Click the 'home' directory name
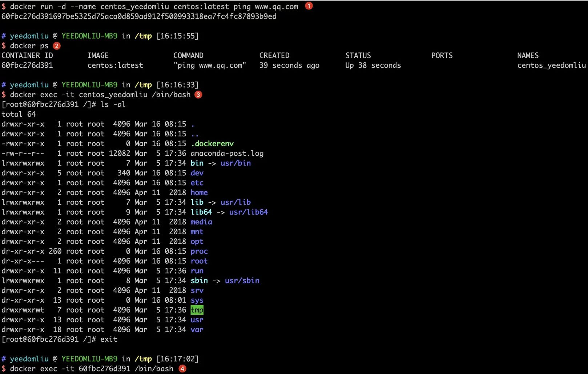Viewport: 588px width, 374px height. (199, 193)
